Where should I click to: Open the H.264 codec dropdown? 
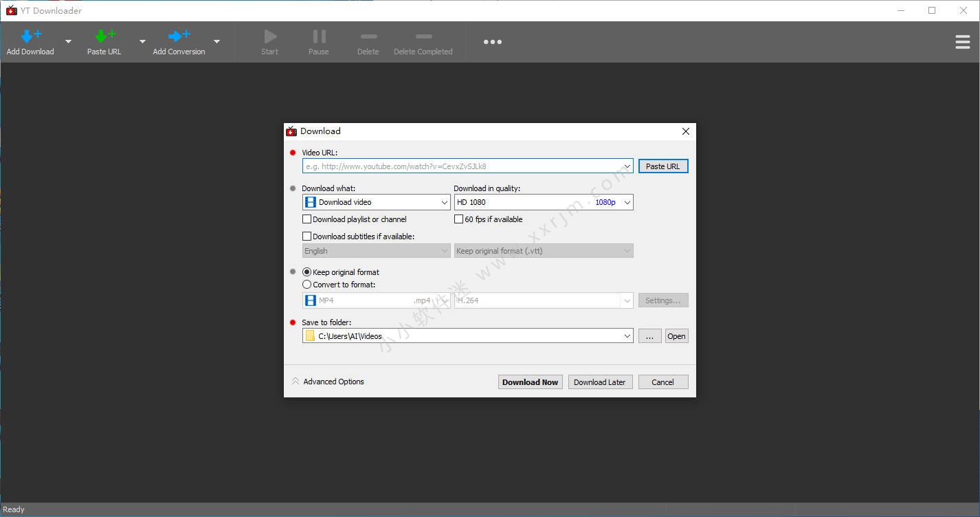544,300
